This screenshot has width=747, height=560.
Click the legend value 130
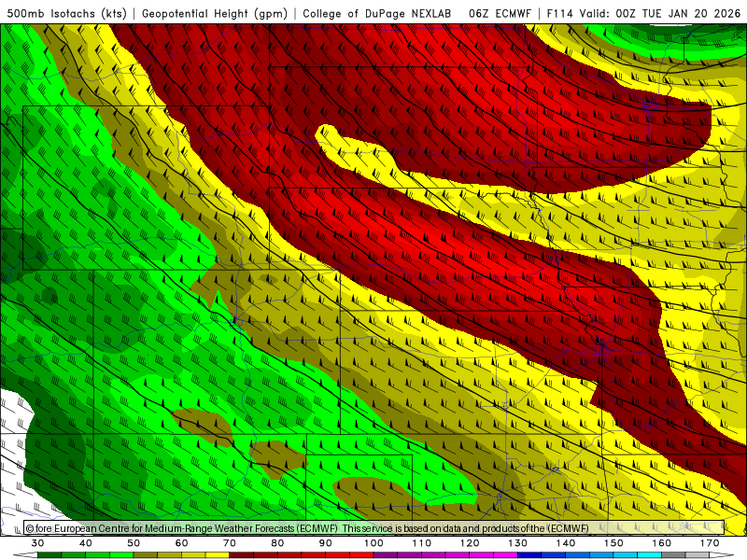(518, 543)
